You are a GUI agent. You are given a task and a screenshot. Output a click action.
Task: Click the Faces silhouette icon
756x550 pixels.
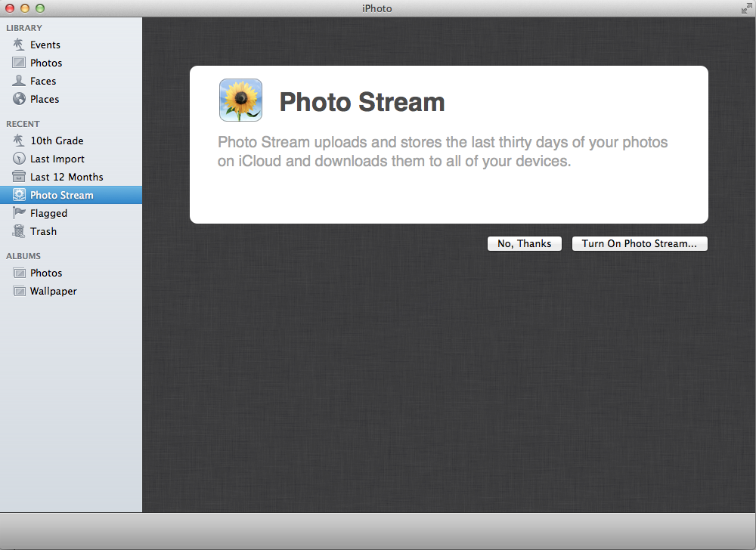click(x=19, y=80)
